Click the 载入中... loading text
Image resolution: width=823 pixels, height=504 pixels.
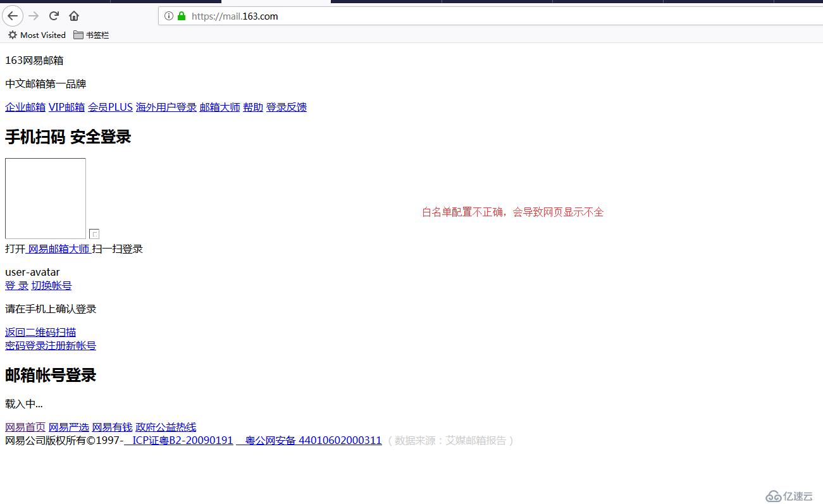24,403
